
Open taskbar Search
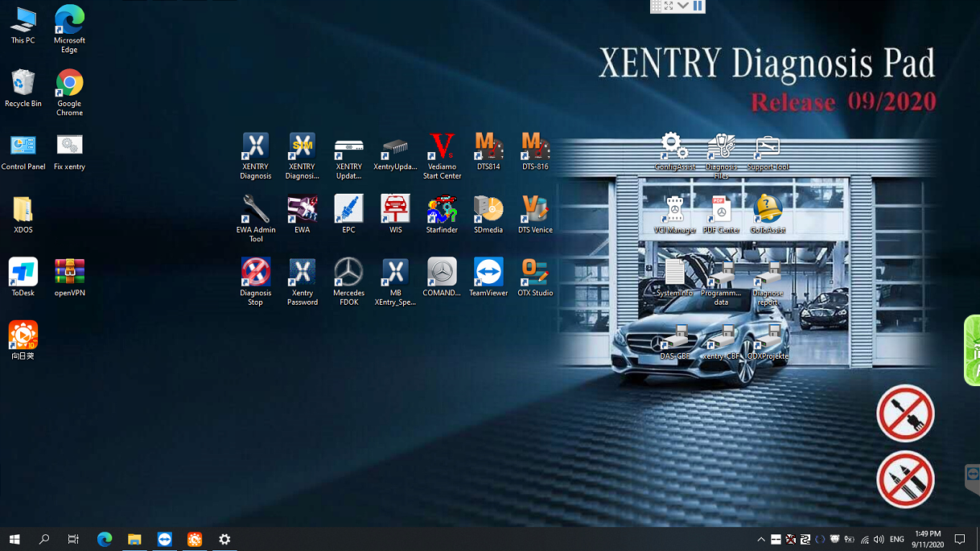tap(44, 539)
